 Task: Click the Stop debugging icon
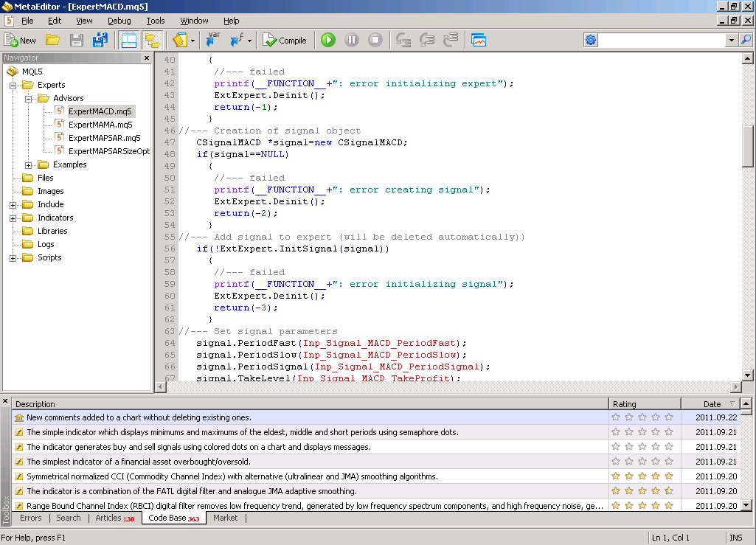click(x=375, y=41)
